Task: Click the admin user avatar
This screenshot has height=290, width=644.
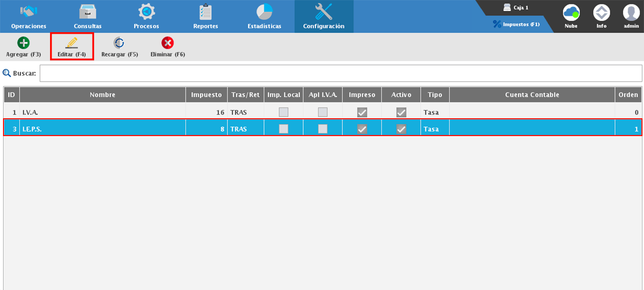Action: pyautogui.click(x=631, y=13)
